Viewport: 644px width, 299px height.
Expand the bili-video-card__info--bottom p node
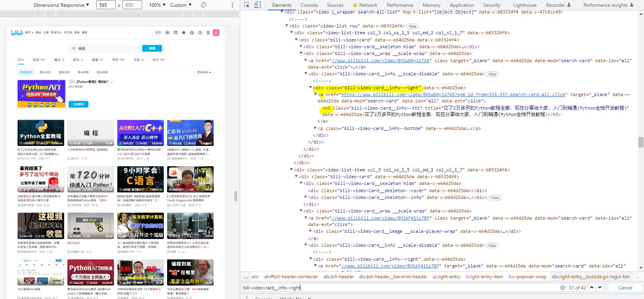click(x=315, y=128)
